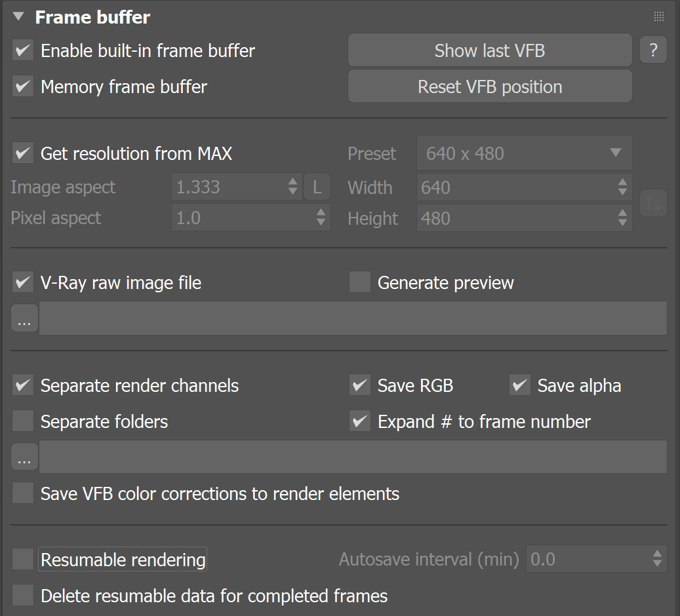Click the image aspect lock L button
Image resolution: width=680 pixels, height=616 pixels.
pyautogui.click(x=317, y=187)
